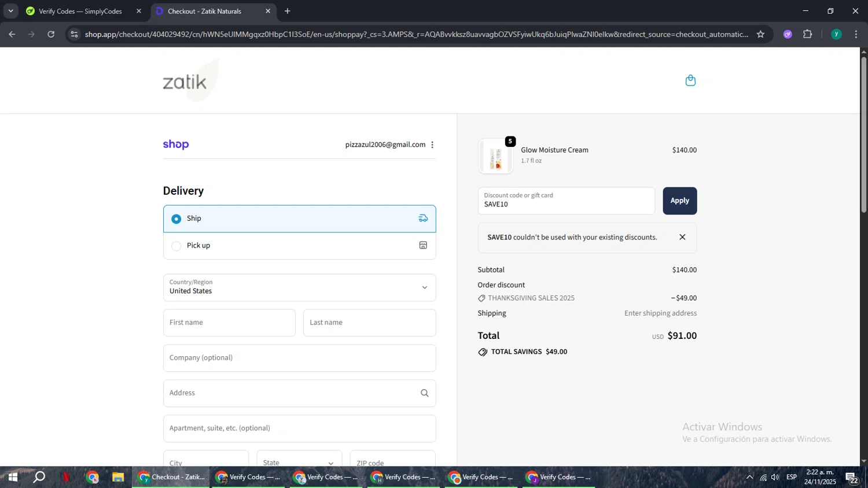868x488 pixels.
Task: Click the Ship delivery truck icon
Action: tap(423, 219)
